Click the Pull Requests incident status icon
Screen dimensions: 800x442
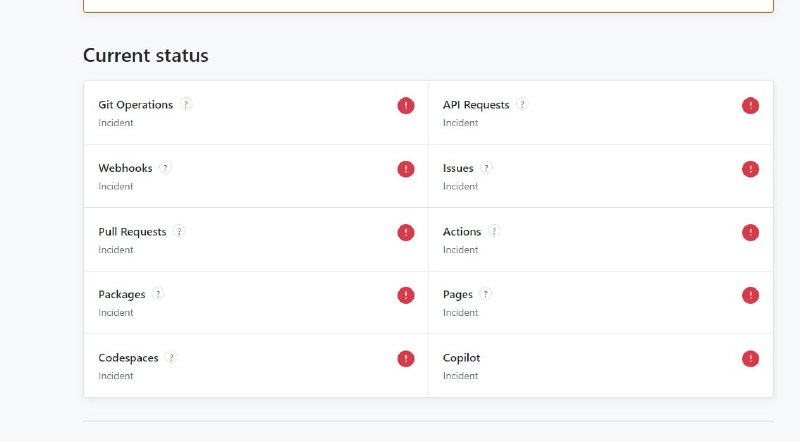coord(406,232)
